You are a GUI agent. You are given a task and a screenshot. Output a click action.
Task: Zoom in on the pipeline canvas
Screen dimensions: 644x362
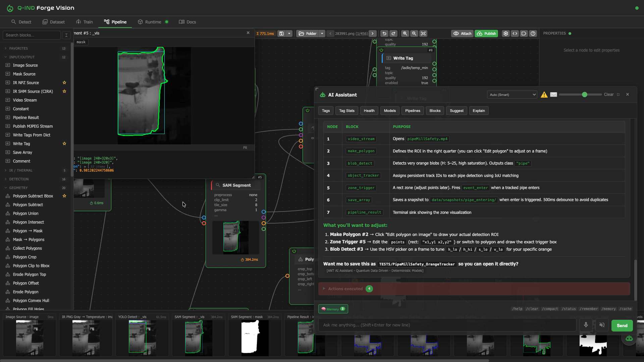pos(405,34)
